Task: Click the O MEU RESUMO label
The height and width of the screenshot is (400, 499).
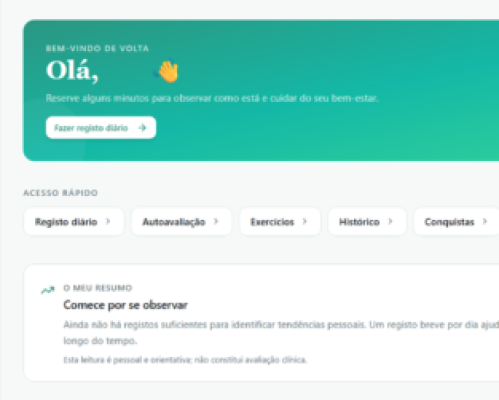Action: pyautogui.click(x=98, y=288)
